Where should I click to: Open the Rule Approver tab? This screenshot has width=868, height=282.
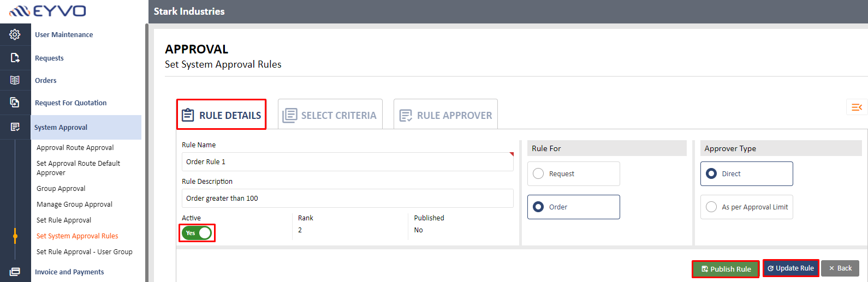click(x=445, y=115)
